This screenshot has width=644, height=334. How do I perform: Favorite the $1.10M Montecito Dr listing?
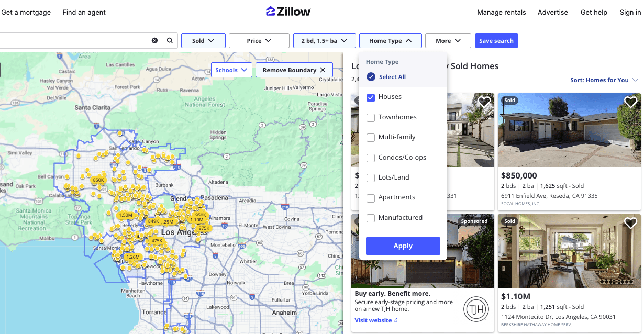point(630,224)
